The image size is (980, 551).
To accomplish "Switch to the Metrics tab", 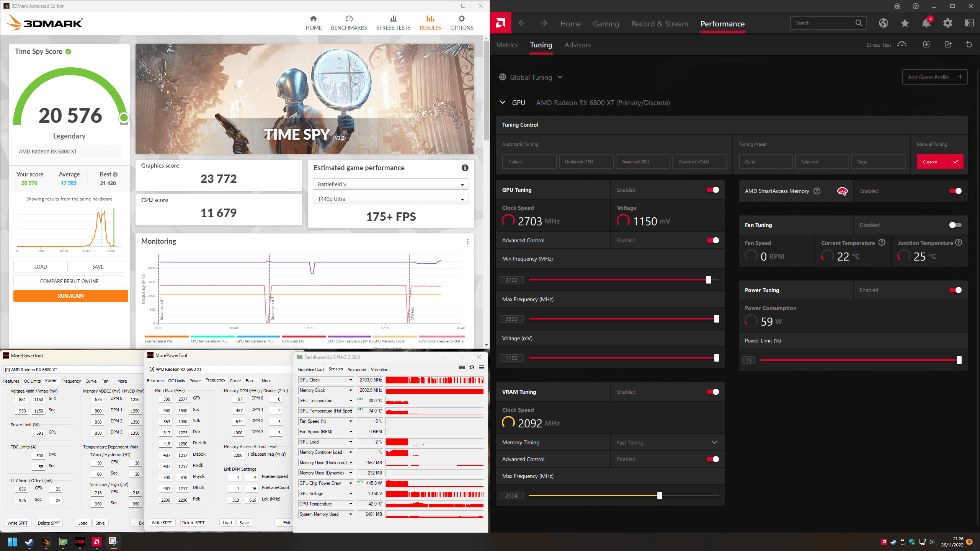I will (507, 45).
